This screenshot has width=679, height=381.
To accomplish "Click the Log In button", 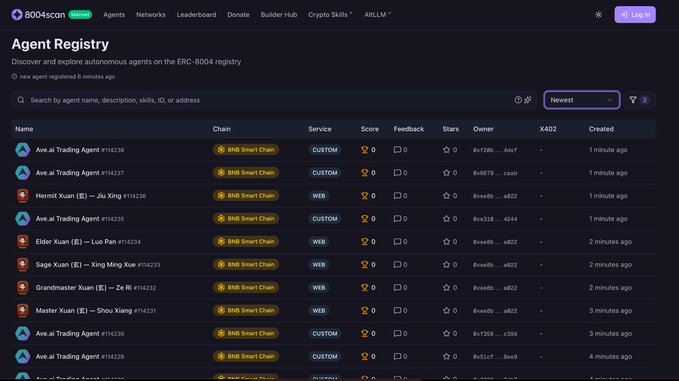I will (635, 15).
